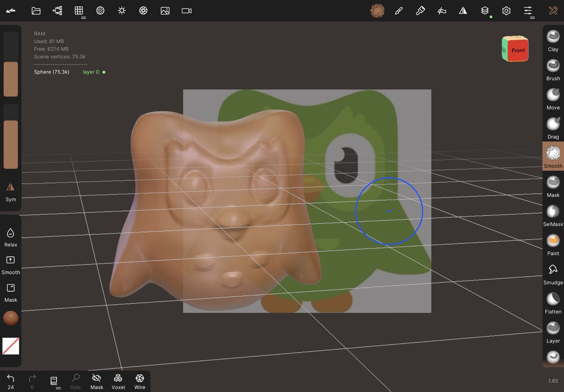Viewport: 564px width, 392px height.
Task: Open the matcap material preview
Action: 377,10
